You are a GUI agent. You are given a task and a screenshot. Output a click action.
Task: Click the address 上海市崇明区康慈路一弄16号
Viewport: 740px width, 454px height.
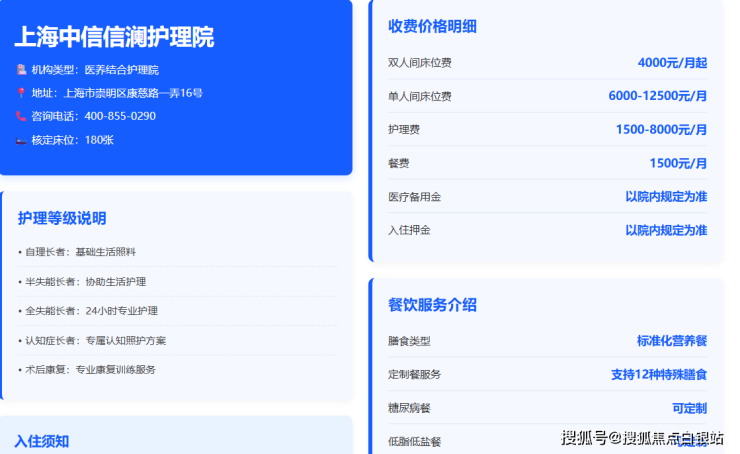click(133, 93)
